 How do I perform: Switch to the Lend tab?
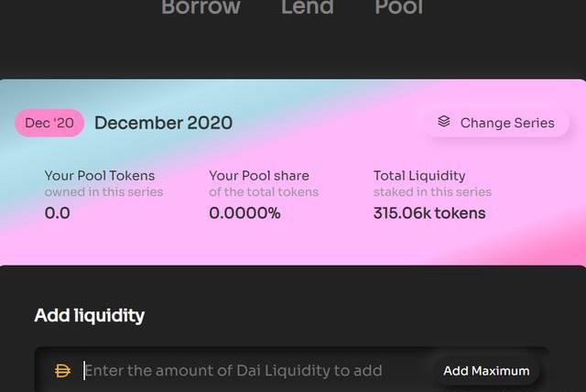click(x=307, y=7)
